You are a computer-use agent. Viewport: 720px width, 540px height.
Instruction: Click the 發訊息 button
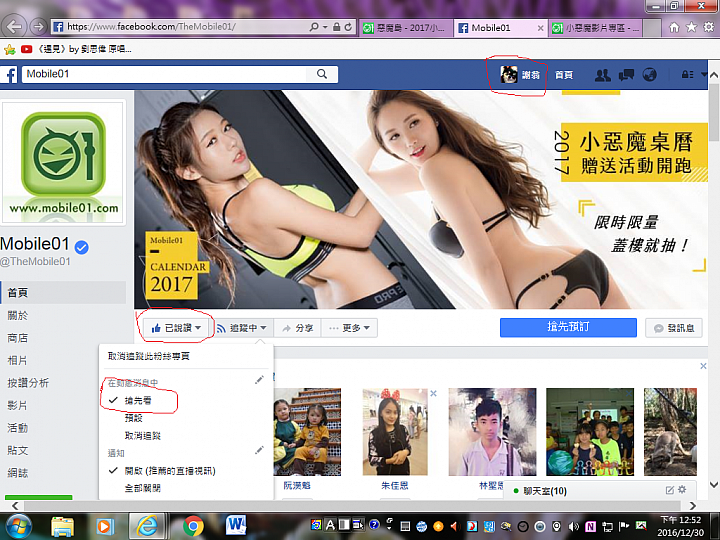674,328
